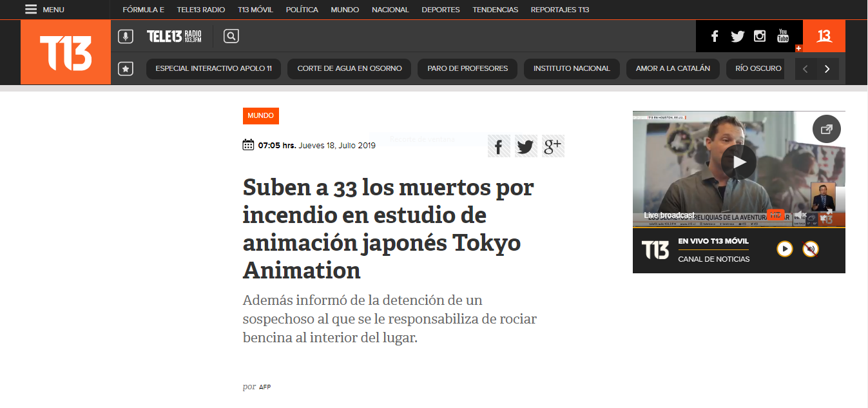Go to the T13 home logo
868x408 pixels.
66,53
